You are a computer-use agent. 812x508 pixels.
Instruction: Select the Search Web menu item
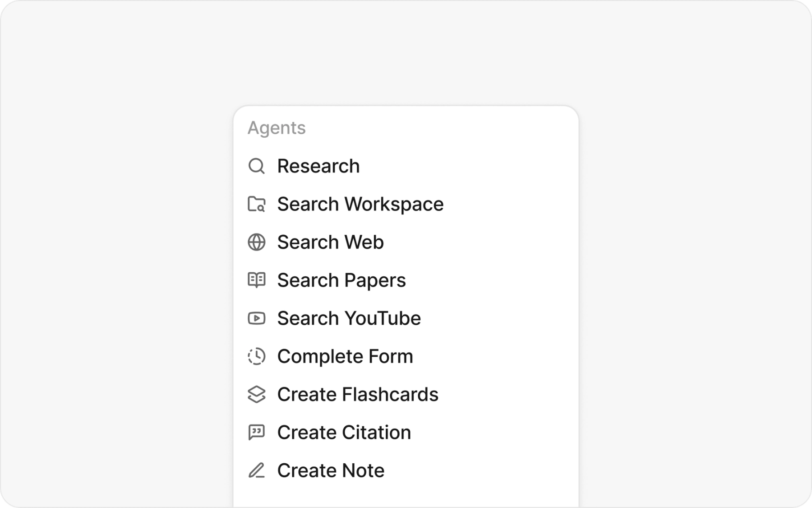(330, 242)
